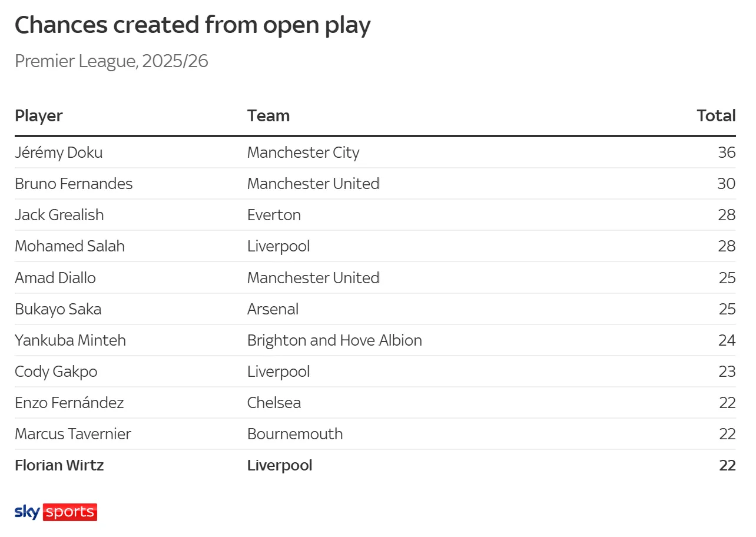This screenshot has height=537, width=756.
Task: Select Amad Diallo in the list
Action: tap(55, 277)
